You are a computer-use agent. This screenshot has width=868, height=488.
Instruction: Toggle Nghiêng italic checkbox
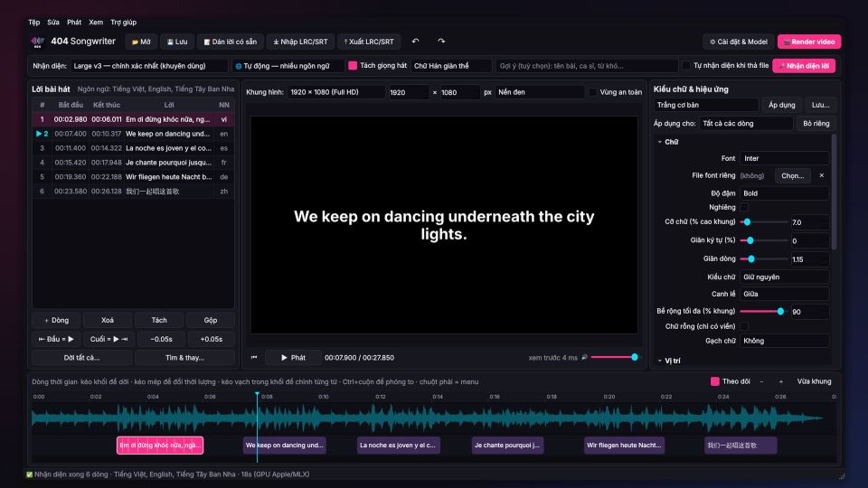pyautogui.click(x=744, y=208)
